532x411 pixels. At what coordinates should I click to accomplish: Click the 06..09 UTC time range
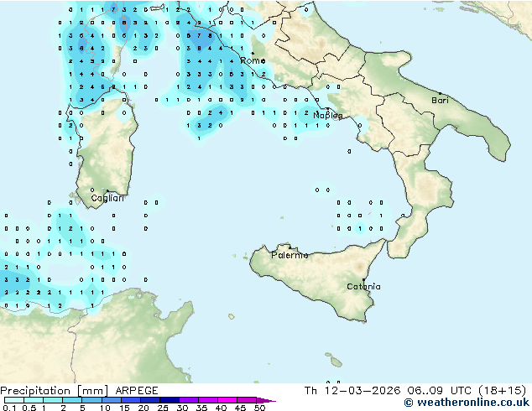coord(440,391)
